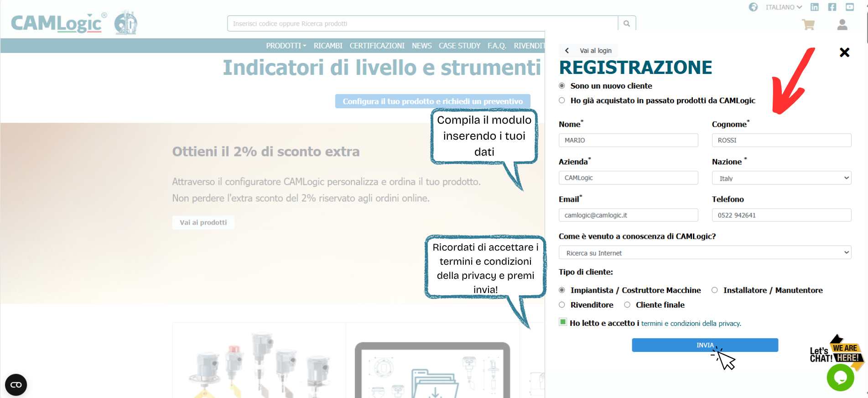This screenshot has width=868, height=398.
Task: Select Installatore / Manutentore radio
Action: [x=715, y=290]
